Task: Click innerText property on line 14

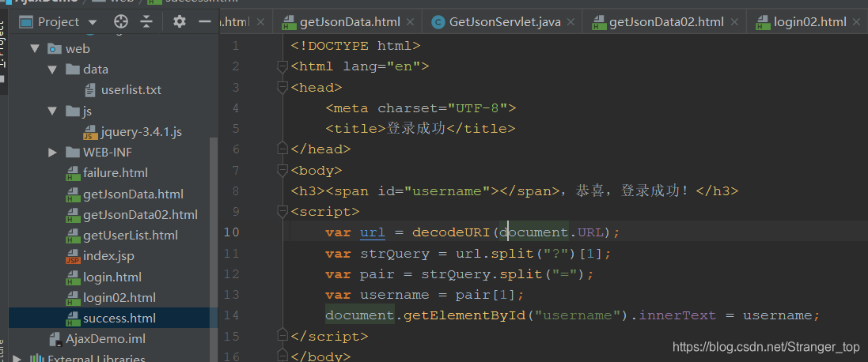Action: click(677, 315)
